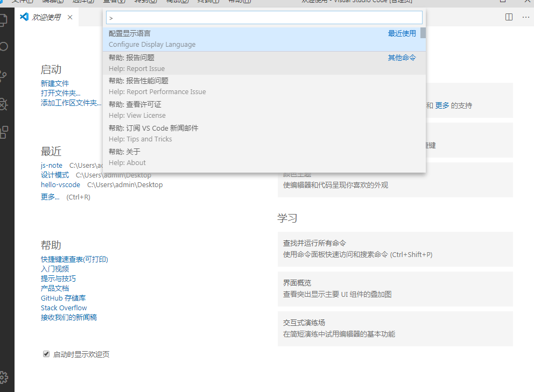
Task: Close the 欢迎使用 tab
Action: point(70,17)
